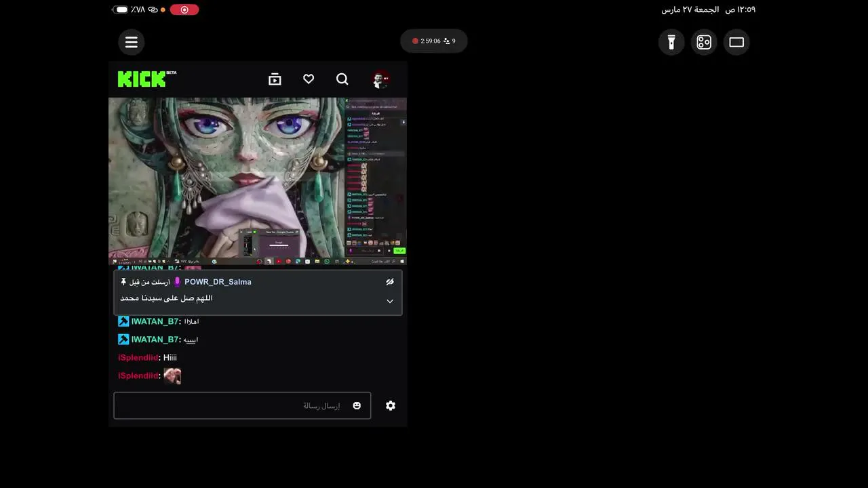Click the pinned text اللهم صل على سيدنا محمد
The image size is (868, 488).
pyautogui.click(x=167, y=298)
